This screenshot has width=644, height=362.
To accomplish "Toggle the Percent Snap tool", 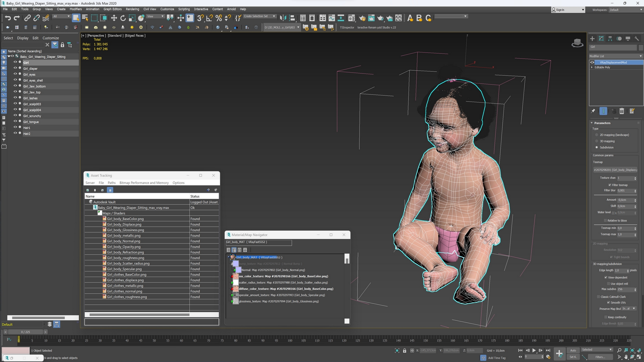I will point(219,18).
